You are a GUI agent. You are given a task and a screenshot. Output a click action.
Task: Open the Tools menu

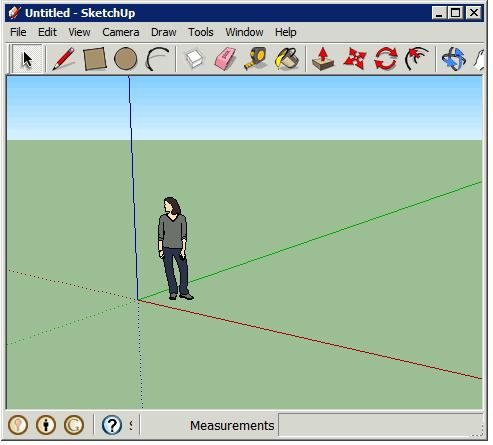[x=201, y=32]
